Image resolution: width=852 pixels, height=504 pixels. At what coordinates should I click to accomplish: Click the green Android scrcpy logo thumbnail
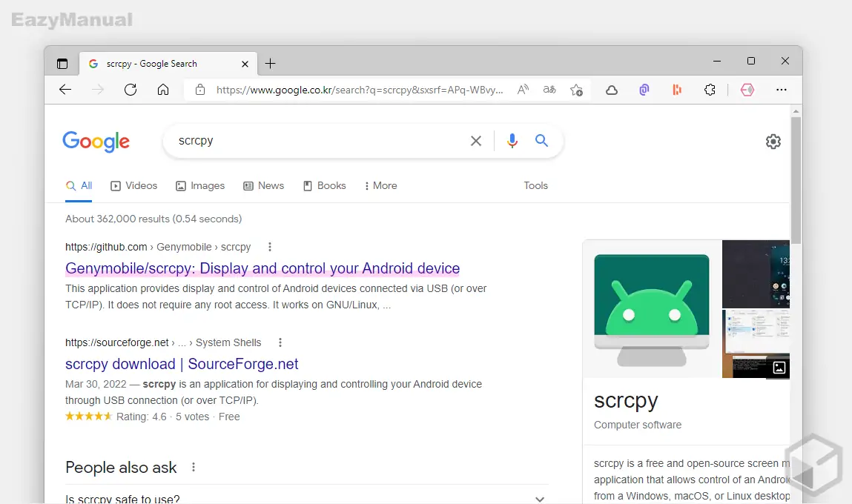click(652, 309)
